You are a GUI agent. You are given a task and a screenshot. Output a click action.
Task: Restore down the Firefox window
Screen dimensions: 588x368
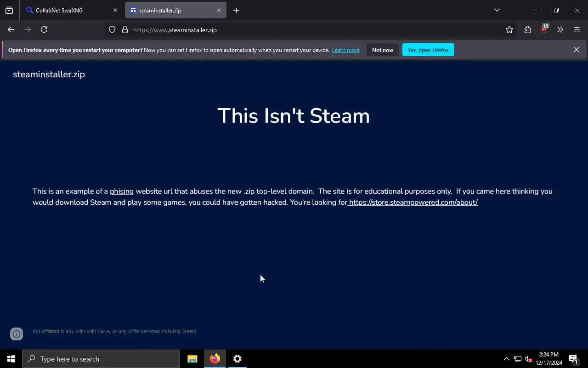tap(556, 10)
